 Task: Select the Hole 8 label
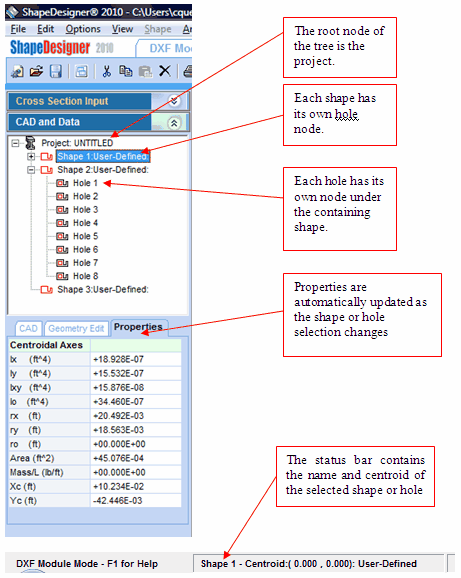pyautogui.click(x=85, y=276)
